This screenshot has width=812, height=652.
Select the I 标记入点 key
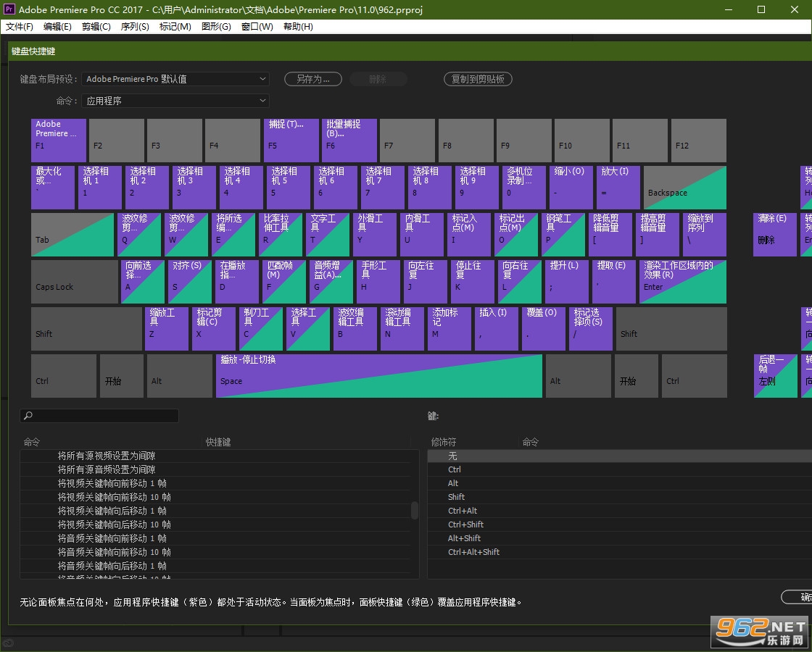tap(468, 235)
